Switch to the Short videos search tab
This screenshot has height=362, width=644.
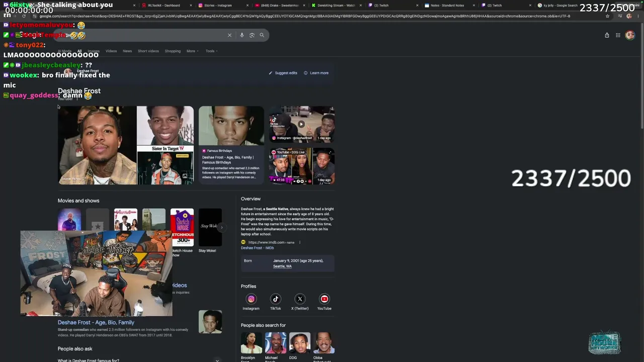coord(148,51)
